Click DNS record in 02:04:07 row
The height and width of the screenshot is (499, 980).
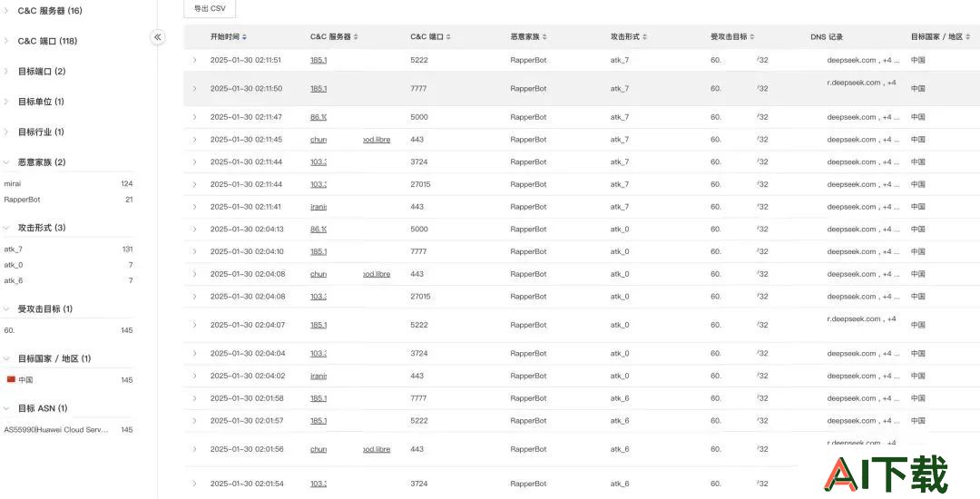coord(861,318)
